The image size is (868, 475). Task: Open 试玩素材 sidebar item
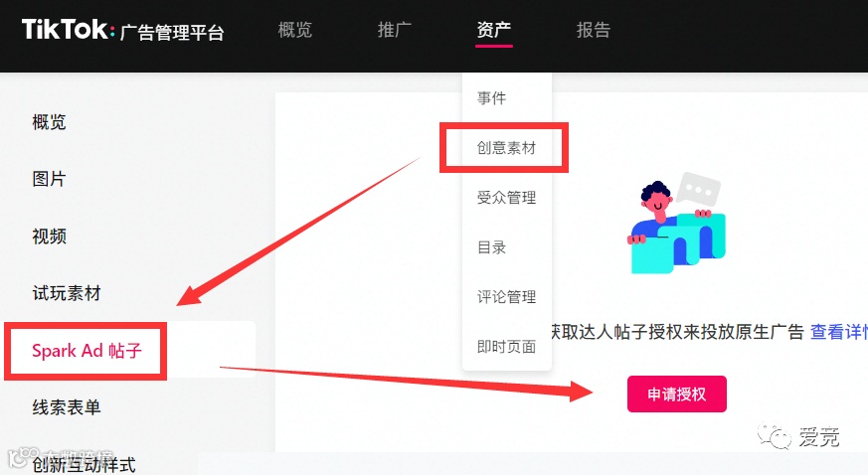click(x=67, y=293)
